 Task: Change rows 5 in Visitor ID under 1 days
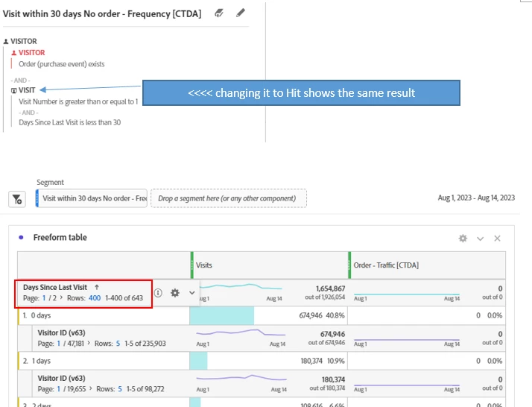pyautogui.click(x=120, y=389)
